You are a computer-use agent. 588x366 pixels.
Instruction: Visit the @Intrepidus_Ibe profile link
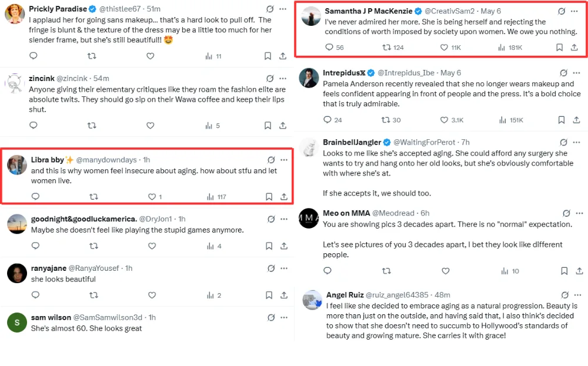point(406,73)
